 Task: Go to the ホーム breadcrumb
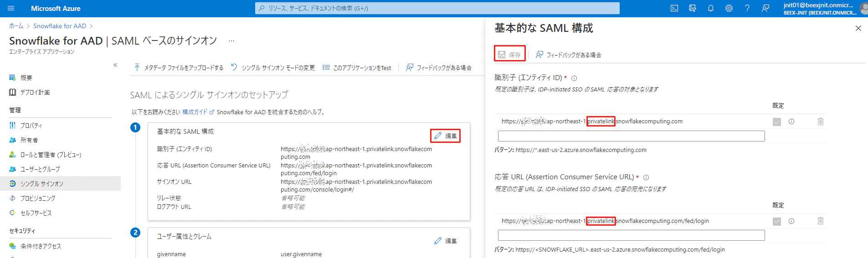tap(16, 26)
